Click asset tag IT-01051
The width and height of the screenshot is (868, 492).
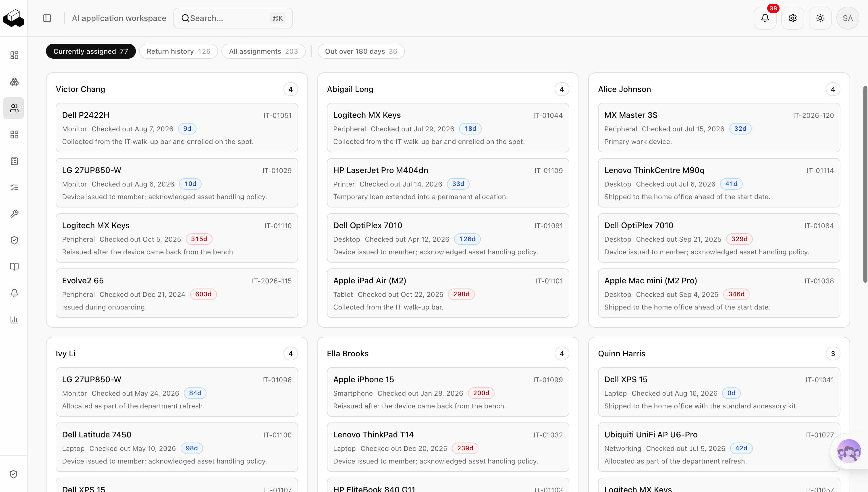point(278,116)
